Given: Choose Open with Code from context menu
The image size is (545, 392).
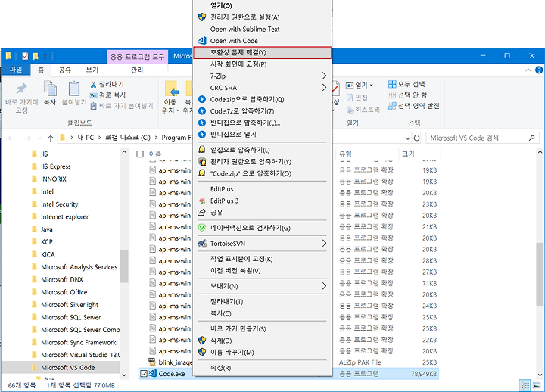Looking at the screenshot, I should 262,41.
